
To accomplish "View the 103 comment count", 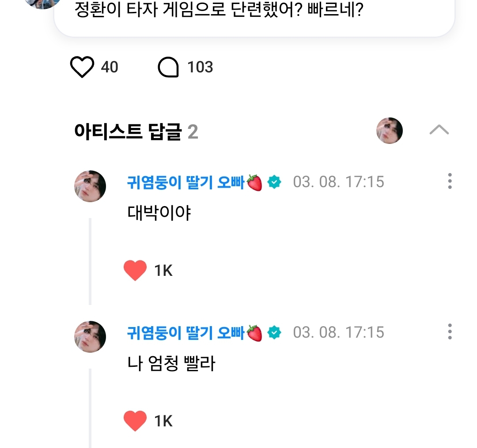I will tap(200, 68).
